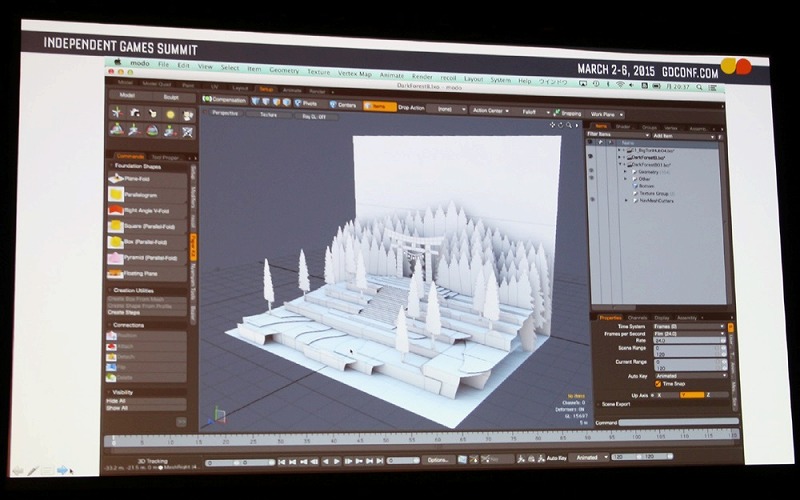Toggle Items selection mode
Screen dimensions: 800x500
pyautogui.click(x=380, y=106)
